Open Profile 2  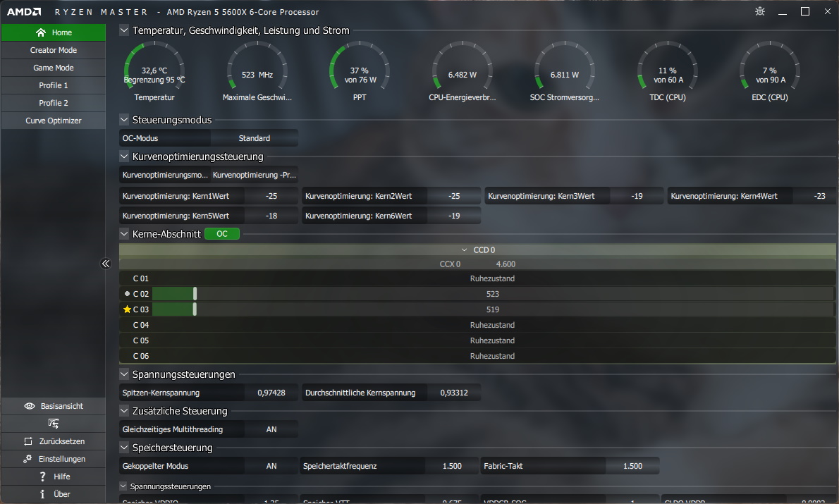[x=54, y=103]
